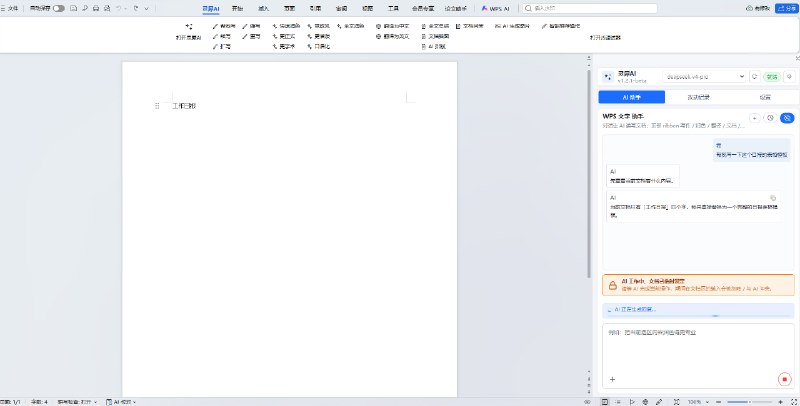Open the 会员专享 ribbon tab

[x=423, y=9]
